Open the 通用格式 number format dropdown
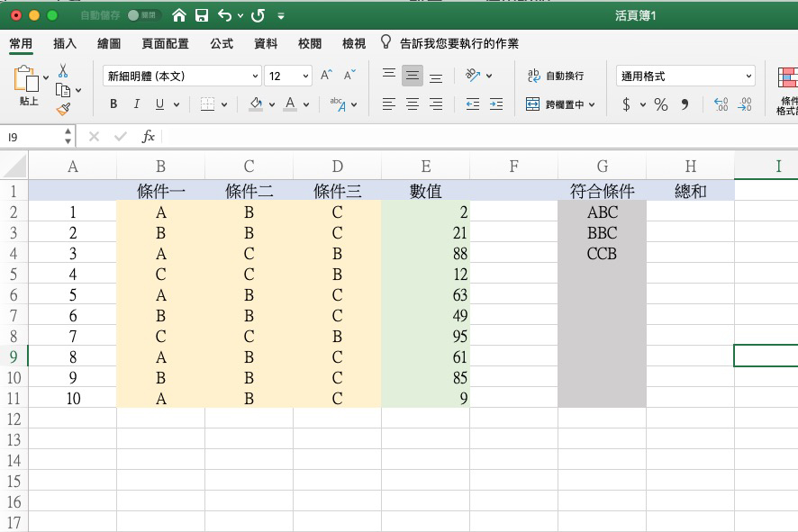The image size is (798, 532). point(748,76)
